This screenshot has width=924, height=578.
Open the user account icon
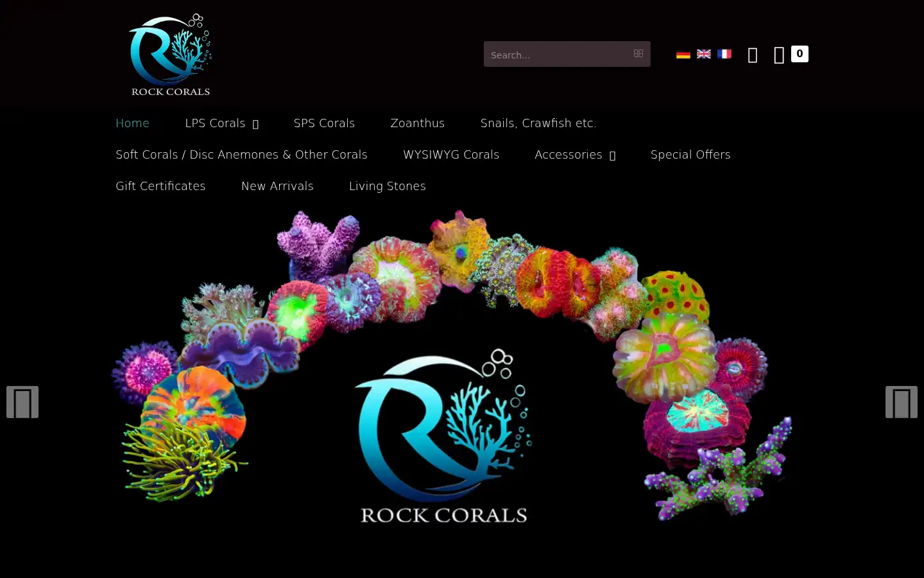[x=753, y=55]
